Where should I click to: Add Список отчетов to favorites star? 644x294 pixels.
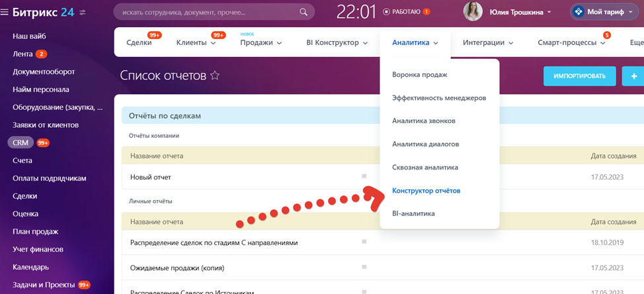pyautogui.click(x=215, y=75)
